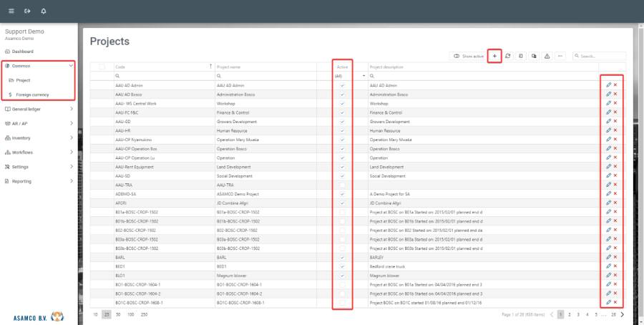
Task: Open the Foreign currency menu item
Action: [32, 94]
